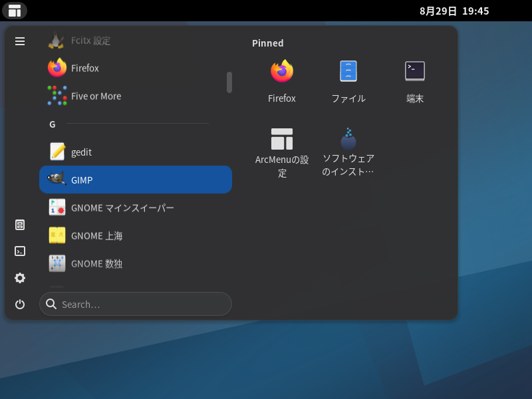Open pinned ArcMenuの設定 icon
Screen dimensions: 532x399
[x=282, y=139]
